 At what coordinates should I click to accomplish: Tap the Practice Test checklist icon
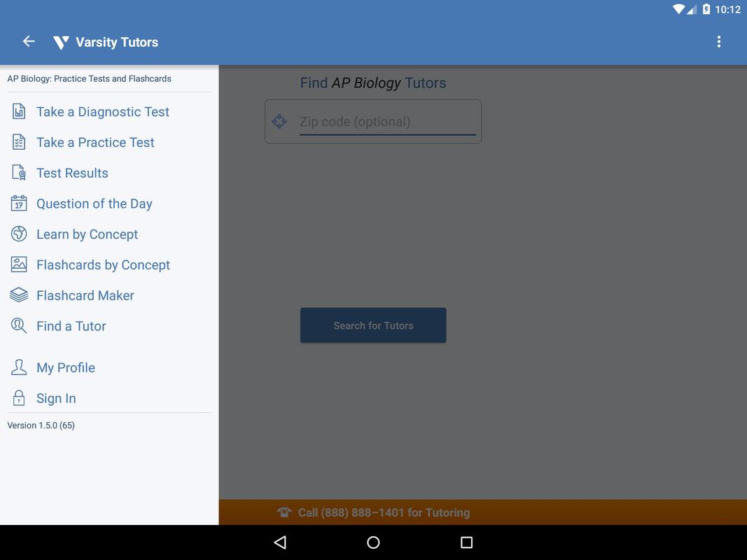click(19, 142)
